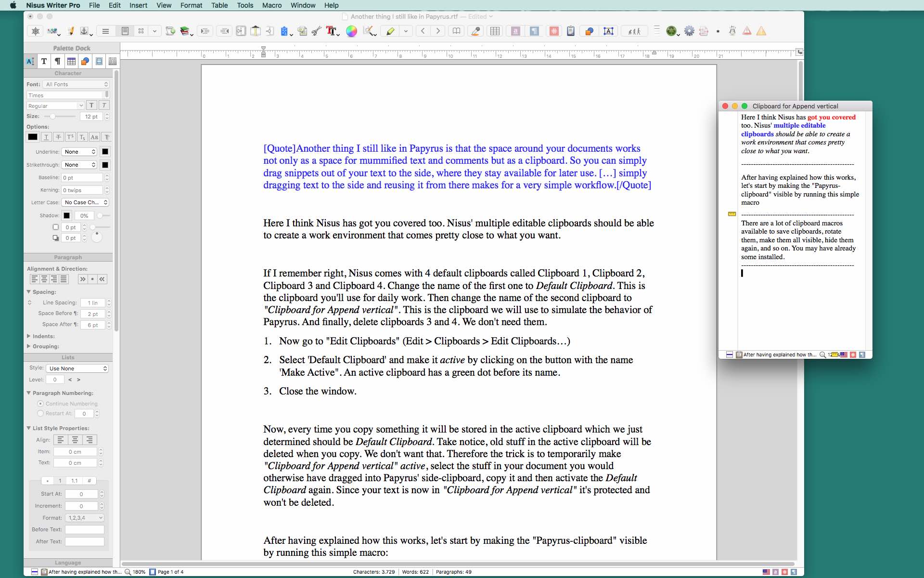Screen dimensions: 924x578
Task: Click the gear preferences toolbar icon
Action: (689, 31)
